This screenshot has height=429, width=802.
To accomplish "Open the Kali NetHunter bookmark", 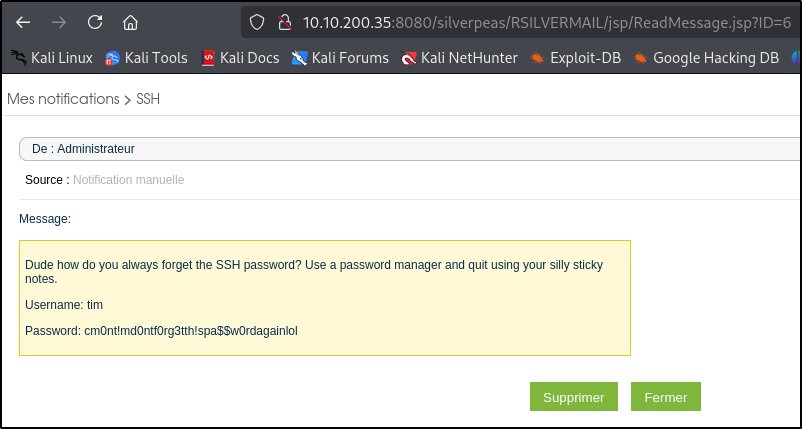I will 459,58.
